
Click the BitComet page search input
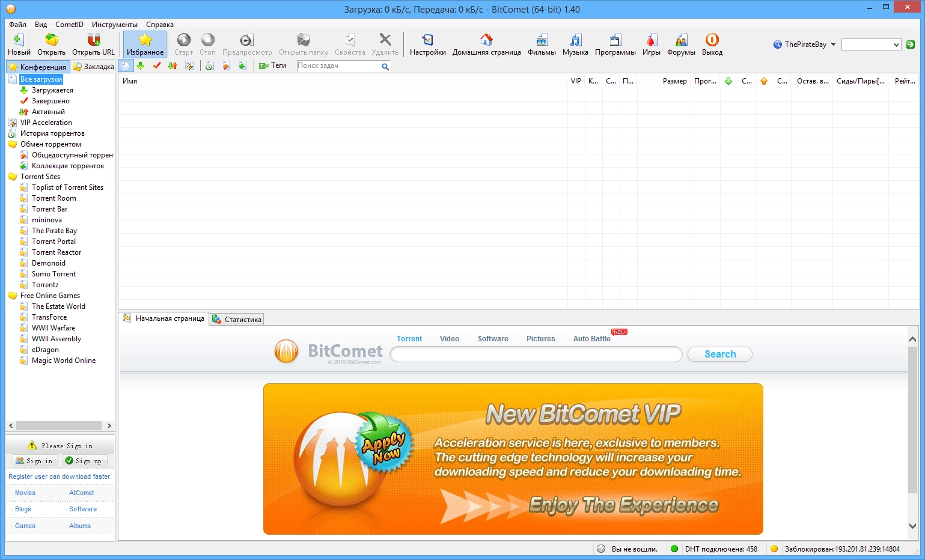[536, 355]
